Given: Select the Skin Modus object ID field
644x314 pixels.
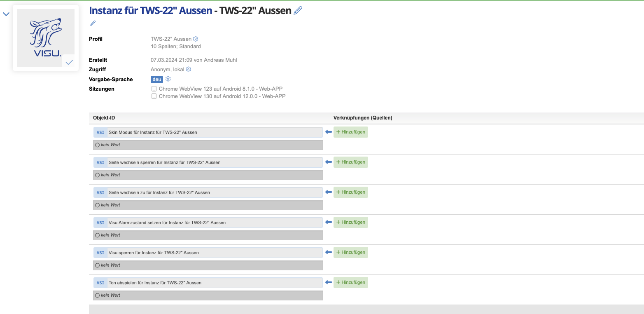Looking at the screenshot, I should 214,132.
